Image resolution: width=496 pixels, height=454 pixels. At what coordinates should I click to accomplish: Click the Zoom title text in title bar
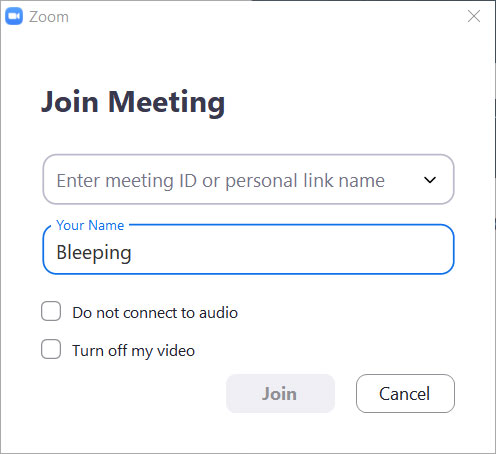(x=49, y=17)
